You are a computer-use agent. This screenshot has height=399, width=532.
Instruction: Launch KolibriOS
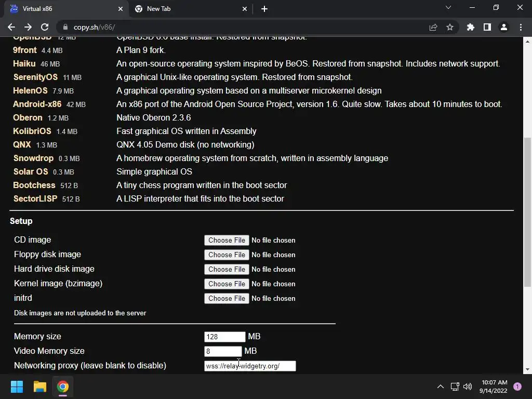32,131
